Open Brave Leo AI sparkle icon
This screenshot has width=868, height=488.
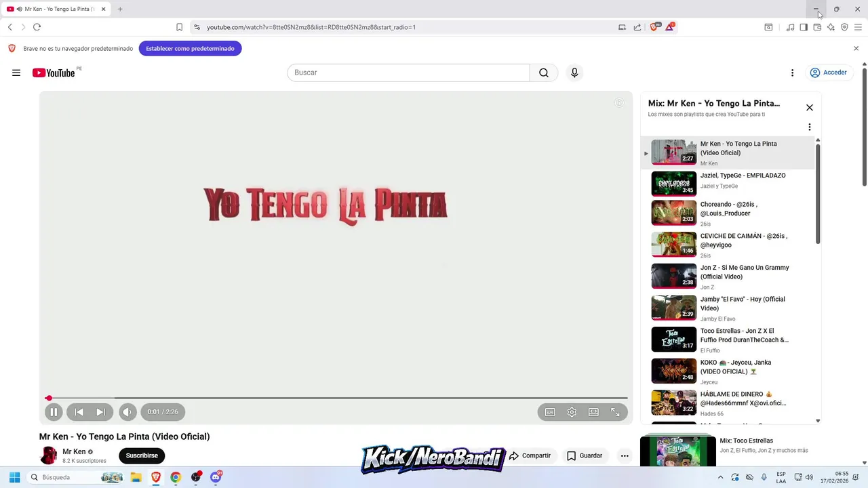pyautogui.click(x=831, y=27)
